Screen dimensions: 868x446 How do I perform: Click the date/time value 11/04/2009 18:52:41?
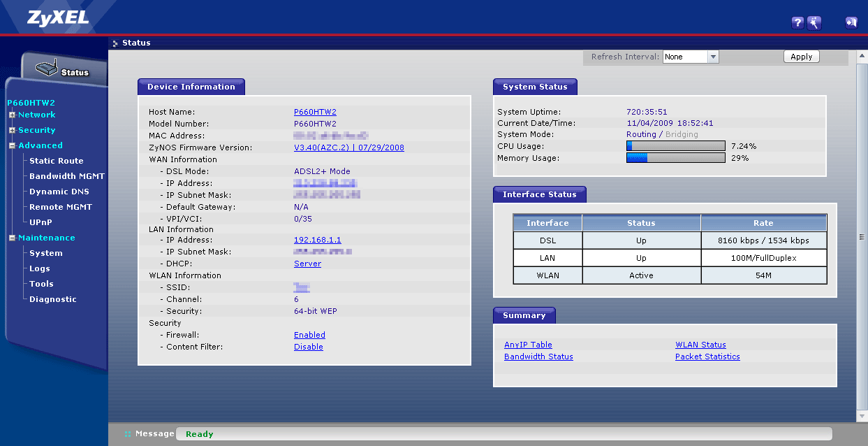670,123
